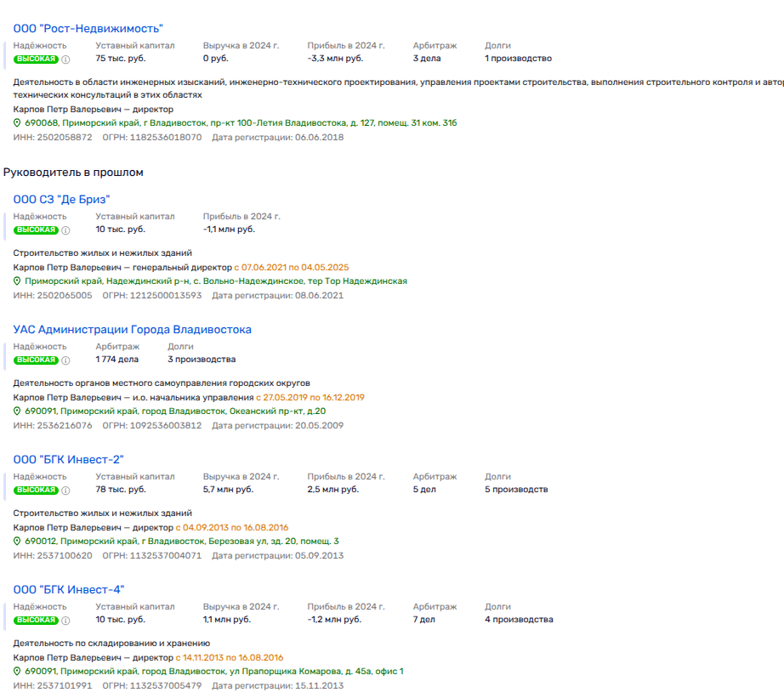The image size is (784, 698).
Task: Click map pin icon for пр-кт 100-Летия Владивостока address
Action: click(17, 123)
